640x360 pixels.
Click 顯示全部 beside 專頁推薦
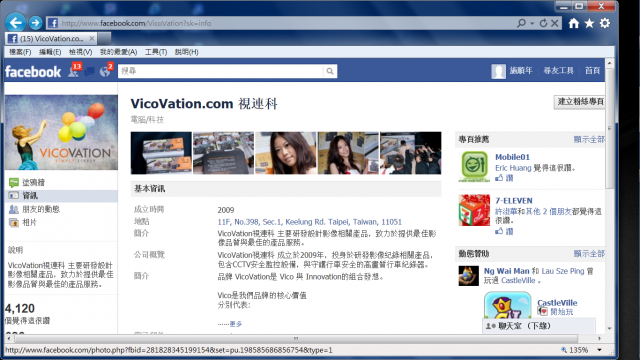[x=589, y=139]
